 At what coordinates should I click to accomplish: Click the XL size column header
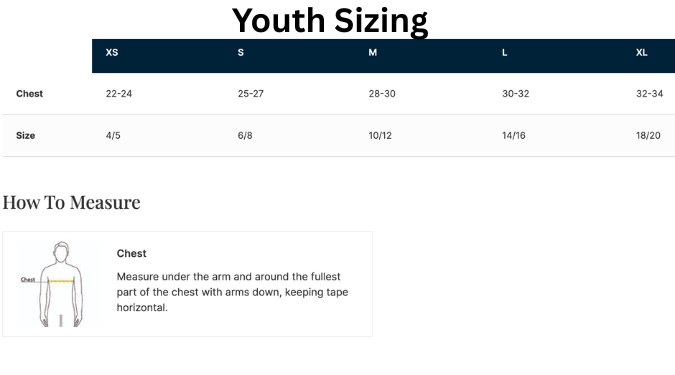[x=642, y=53]
